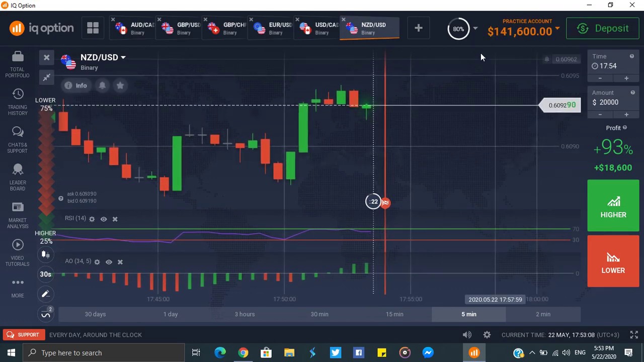Viewport: 644px width, 362px height.
Task: Open Google Chrome from taskbar
Action: pos(243,353)
